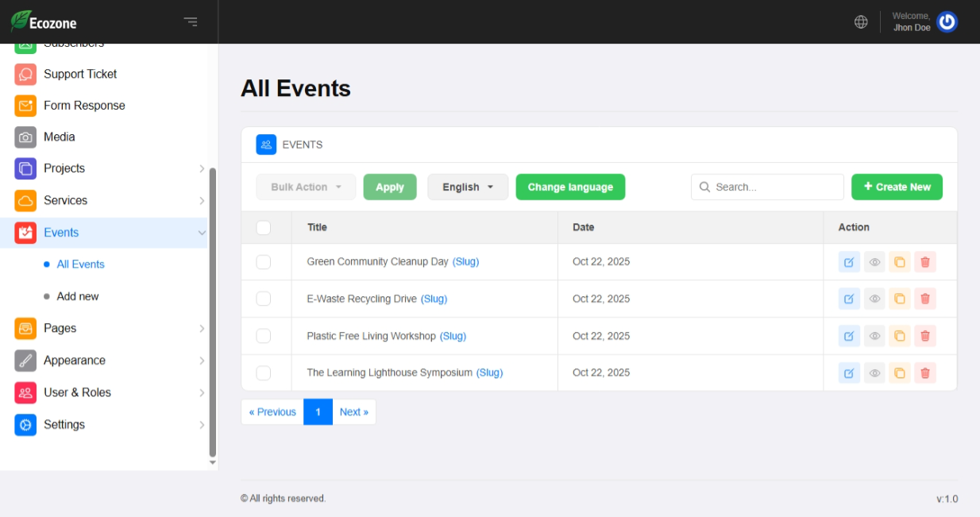Viewport: 980px width, 517px height.
Task: Click the user profile avatar icon
Action: (947, 22)
